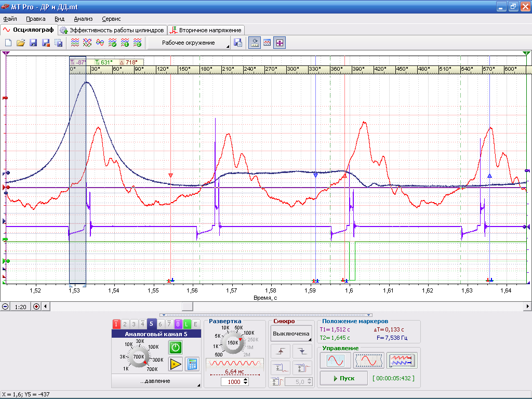
Task: Click the save workspace floppy icon
Action: click(x=238, y=43)
